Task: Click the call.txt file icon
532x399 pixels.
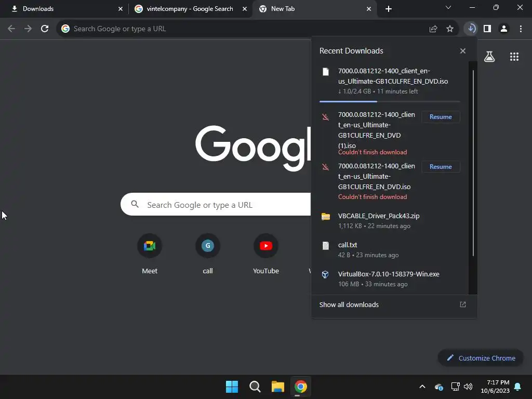Action: 326,246
